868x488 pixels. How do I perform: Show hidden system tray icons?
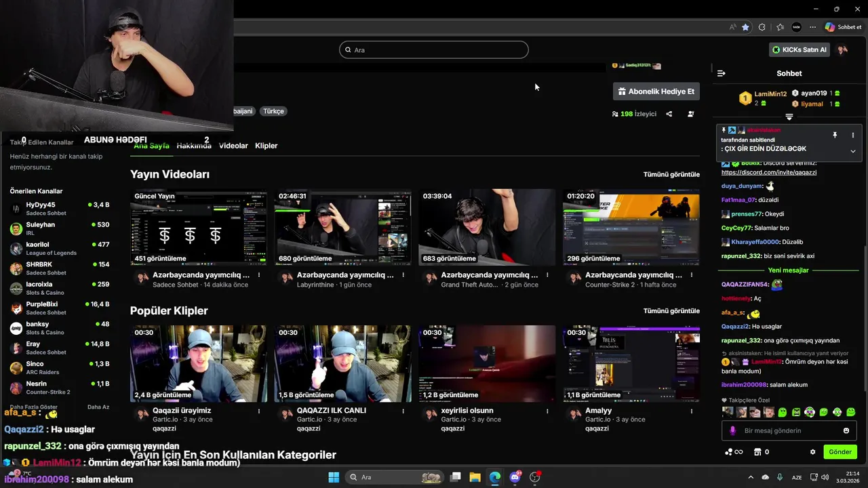point(752,477)
